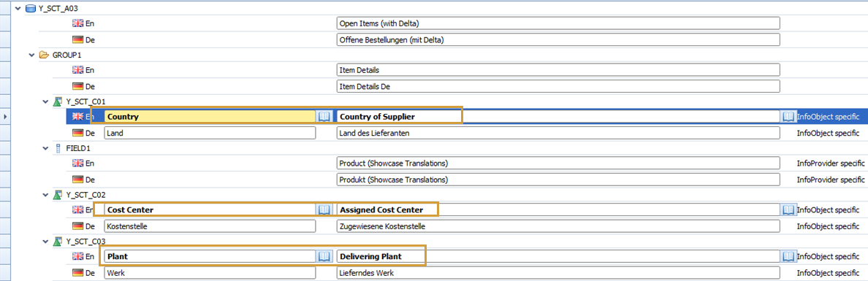The height and width of the screenshot is (281, 868).
Task: Collapse the Y_SCT_C01 node
Action: point(45,101)
